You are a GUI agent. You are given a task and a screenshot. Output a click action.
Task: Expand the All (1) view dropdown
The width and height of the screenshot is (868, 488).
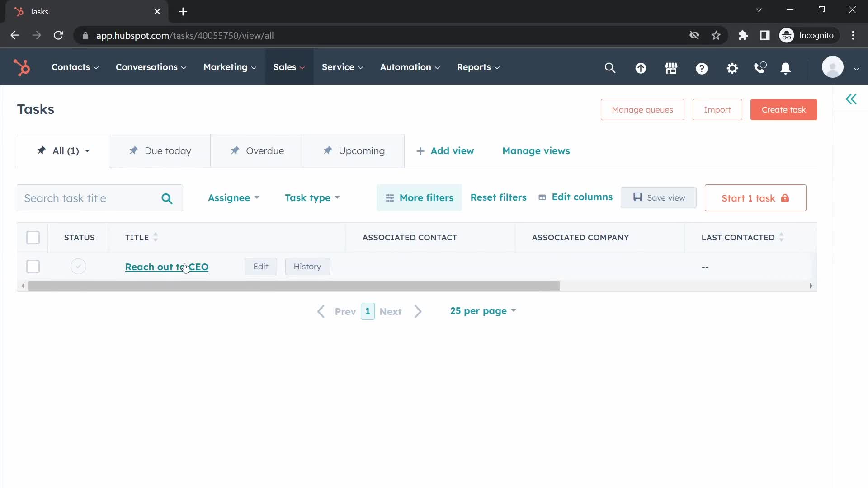click(86, 151)
